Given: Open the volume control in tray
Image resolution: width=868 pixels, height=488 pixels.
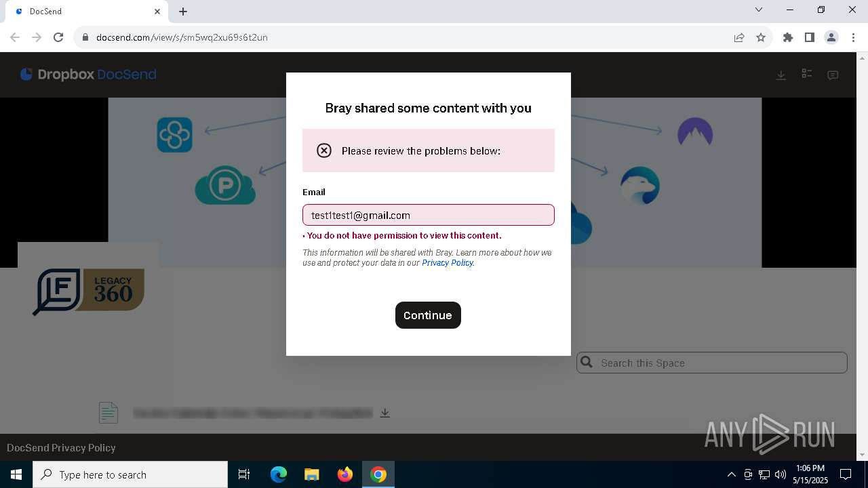Looking at the screenshot, I should tap(781, 474).
